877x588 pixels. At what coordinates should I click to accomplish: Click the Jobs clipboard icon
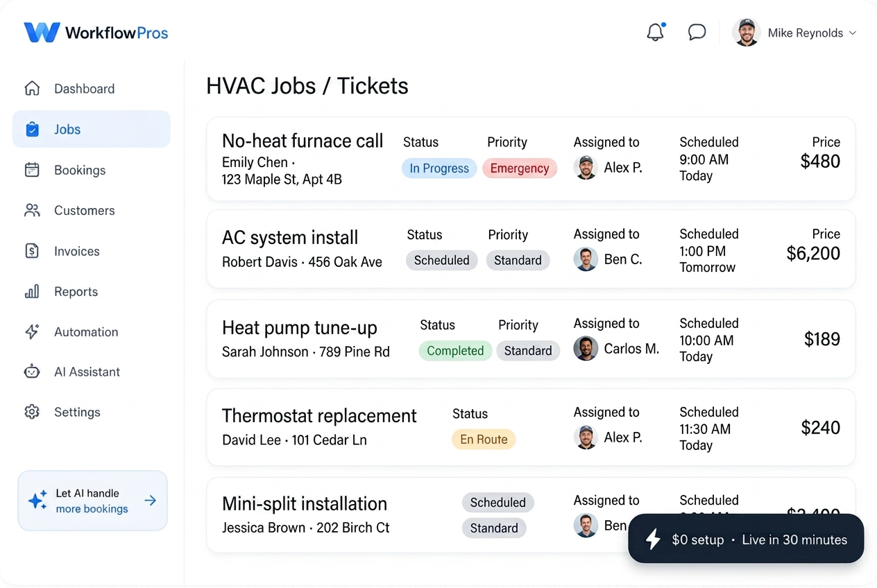[x=32, y=129]
